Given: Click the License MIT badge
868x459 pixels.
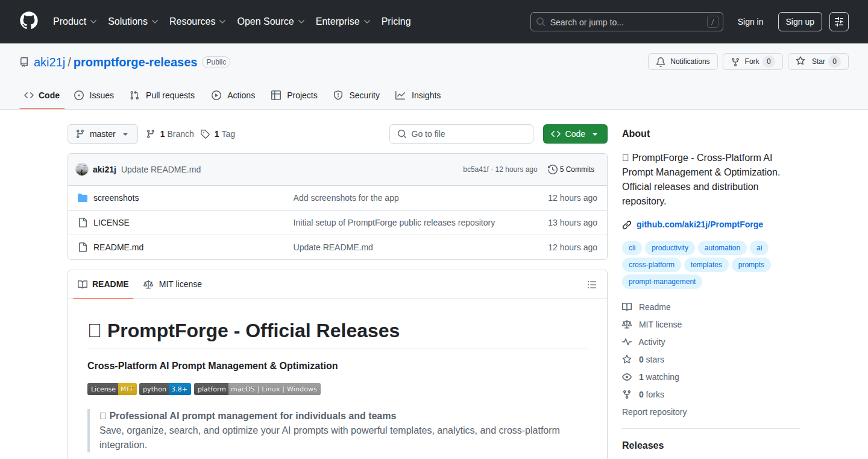Looking at the screenshot, I should click(112, 389).
